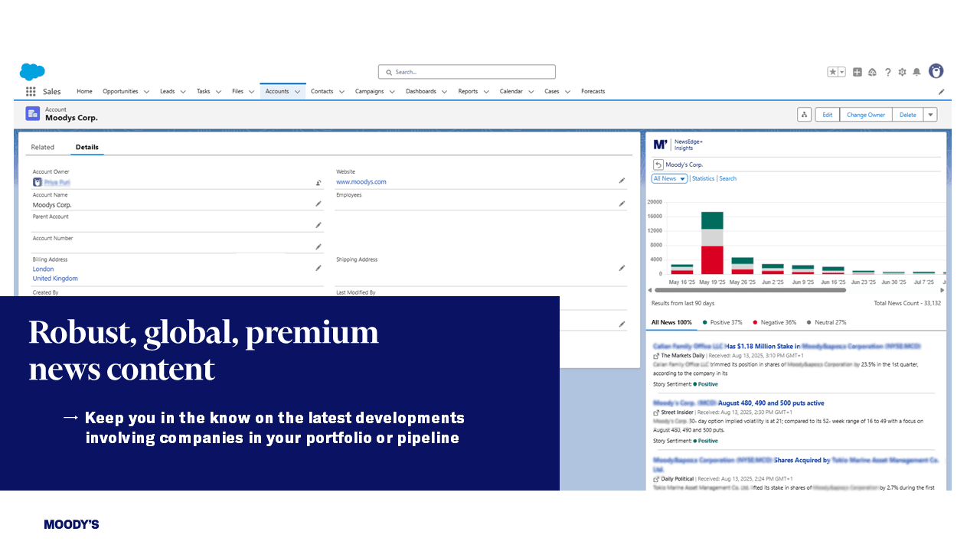
Task: Edit the Employees field pencil
Action: tap(622, 204)
